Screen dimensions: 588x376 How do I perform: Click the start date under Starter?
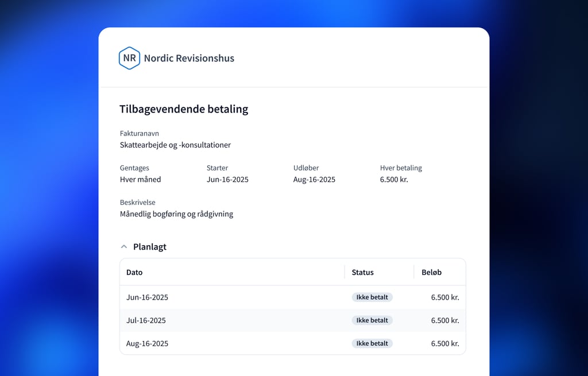[227, 180]
